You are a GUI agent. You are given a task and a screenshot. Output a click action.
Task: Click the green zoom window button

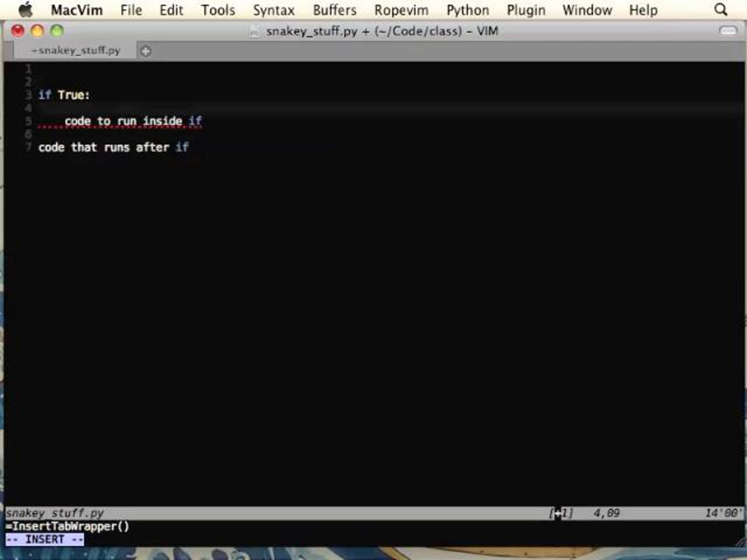[57, 31]
